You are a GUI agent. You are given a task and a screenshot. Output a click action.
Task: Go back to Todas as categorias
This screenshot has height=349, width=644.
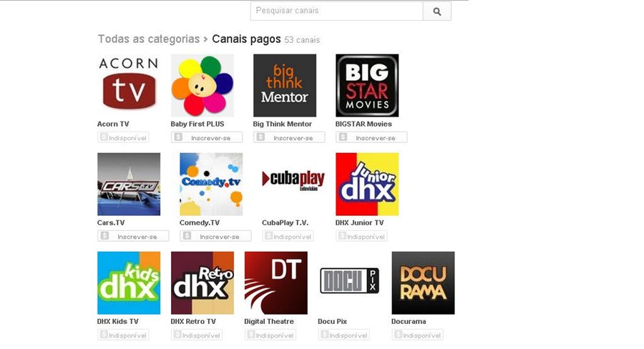coord(148,39)
